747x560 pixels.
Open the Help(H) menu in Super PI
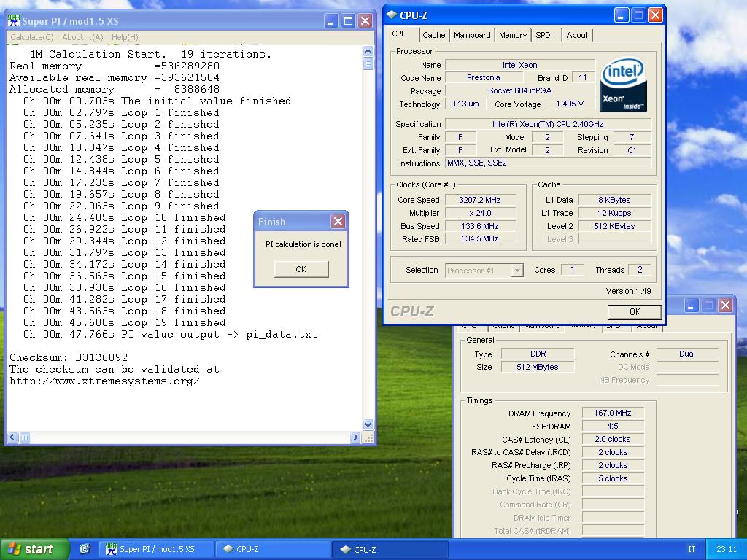coord(125,37)
